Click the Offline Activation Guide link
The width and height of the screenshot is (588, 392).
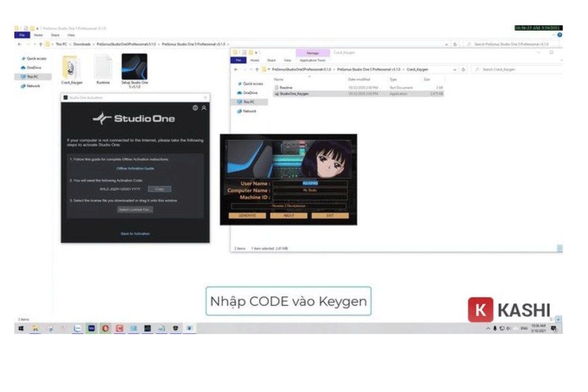tap(135, 169)
